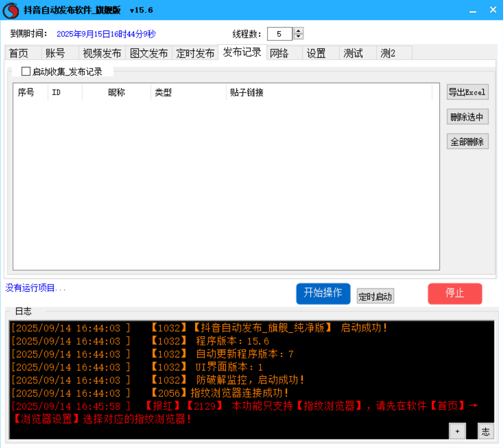
Task: Enable the 启动收集_发布记录 checkbox
Action: [x=25, y=71]
